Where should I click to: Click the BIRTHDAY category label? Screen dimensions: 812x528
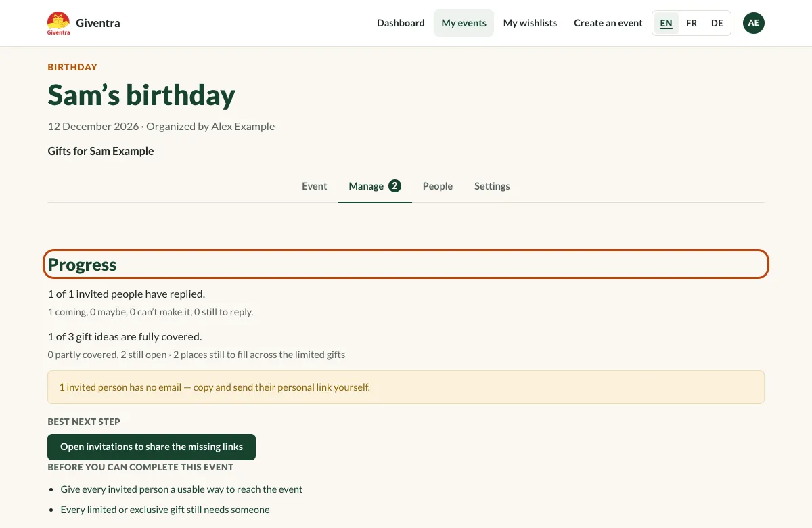pos(72,67)
